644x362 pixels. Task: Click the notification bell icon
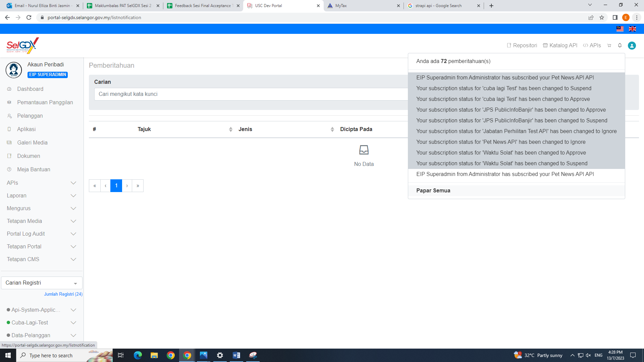pyautogui.click(x=620, y=45)
